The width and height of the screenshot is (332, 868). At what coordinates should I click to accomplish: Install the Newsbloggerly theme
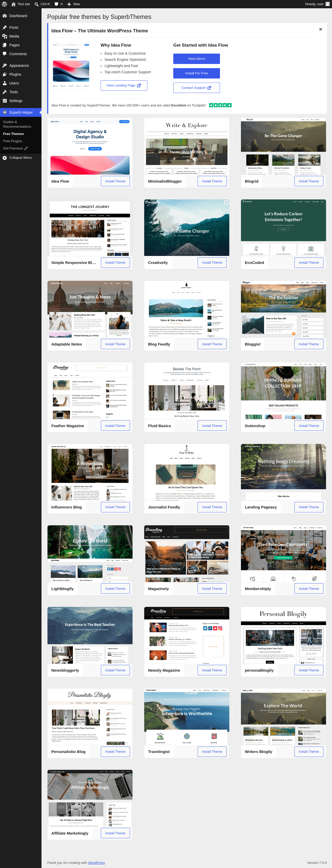pos(115,670)
